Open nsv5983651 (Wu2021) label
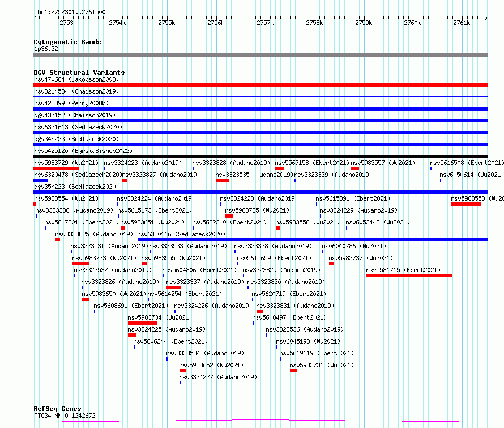Viewport: 504px width, 428px height. click(152, 222)
